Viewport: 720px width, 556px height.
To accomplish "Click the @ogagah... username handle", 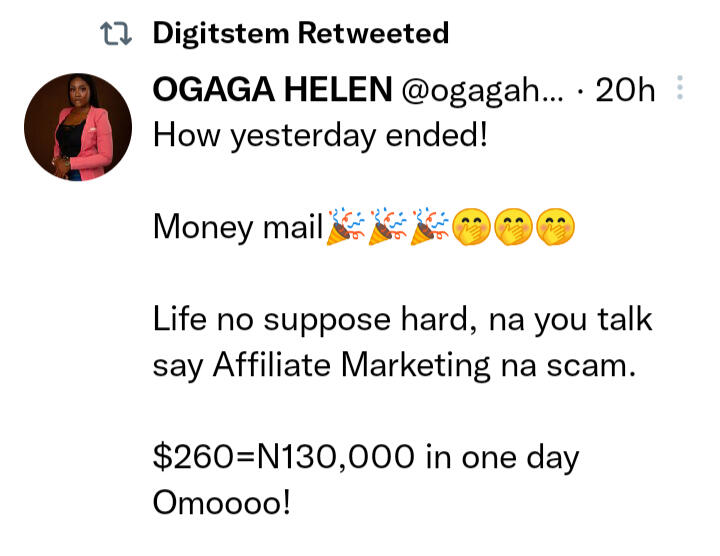I will click(x=482, y=91).
